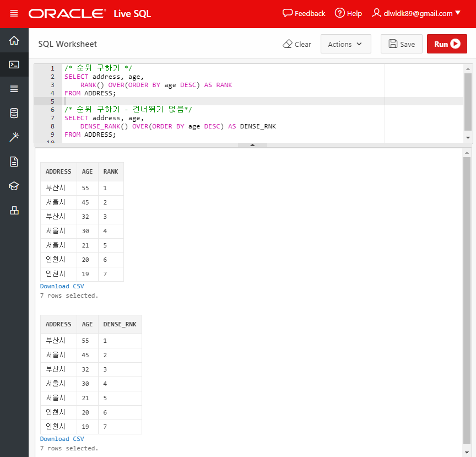The width and height of the screenshot is (476, 457).
Task: Click the play arrow in Run button
Action: (x=455, y=44)
